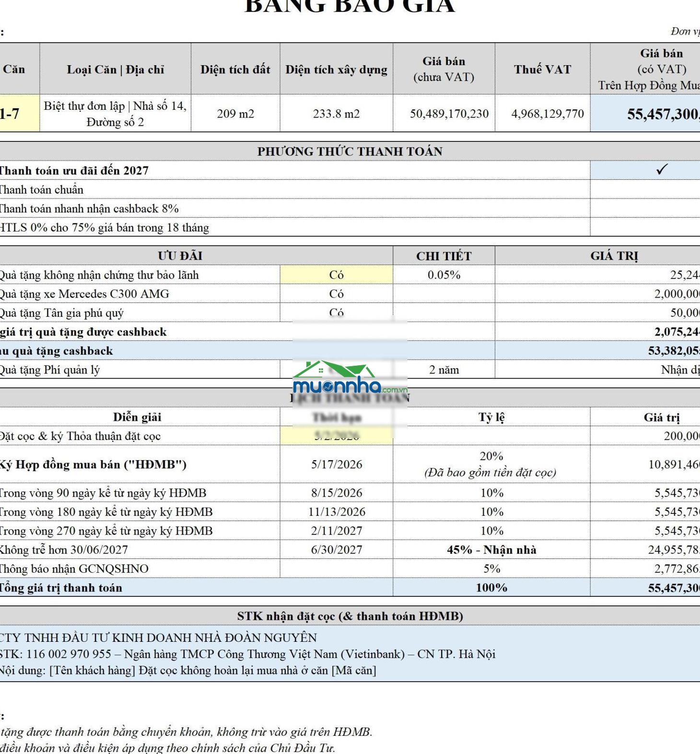Click the 'Diện tích xây dựng' header cell
Screen dimensions: 700x754
[337, 69]
